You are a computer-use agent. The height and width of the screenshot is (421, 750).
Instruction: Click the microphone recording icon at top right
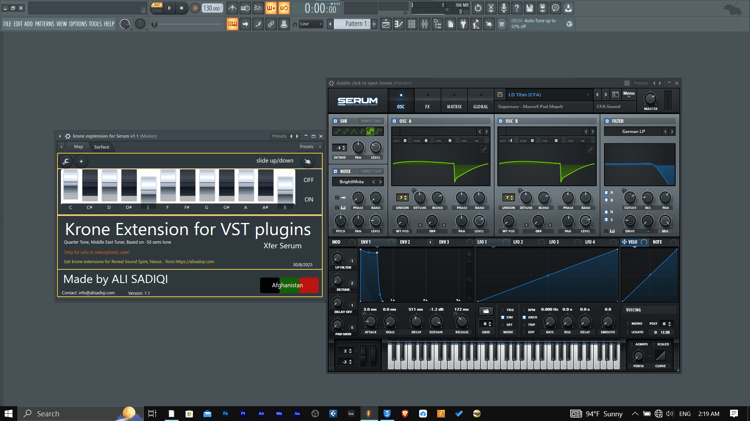pos(504,8)
